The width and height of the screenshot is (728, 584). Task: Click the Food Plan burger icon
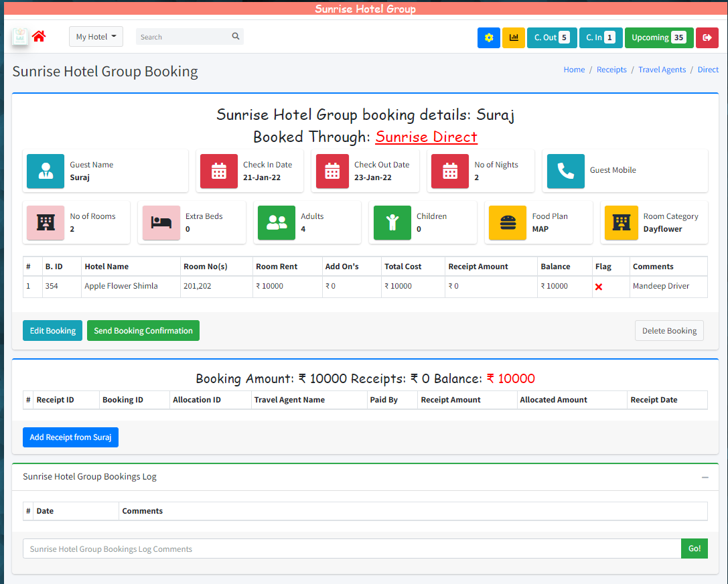pyautogui.click(x=508, y=223)
